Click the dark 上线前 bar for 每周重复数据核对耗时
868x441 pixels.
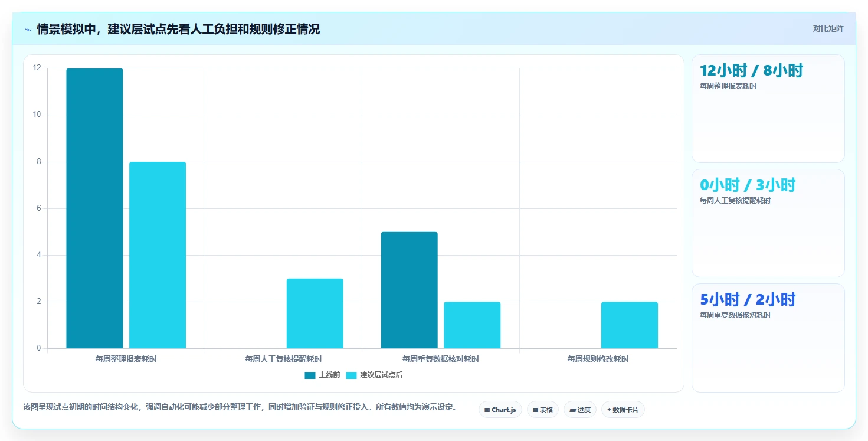coord(409,290)
